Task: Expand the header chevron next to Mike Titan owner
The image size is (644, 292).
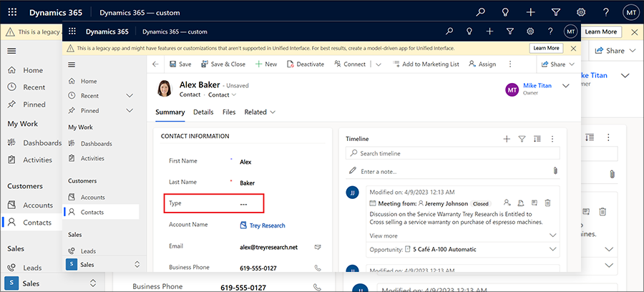Action: (565, 86)
